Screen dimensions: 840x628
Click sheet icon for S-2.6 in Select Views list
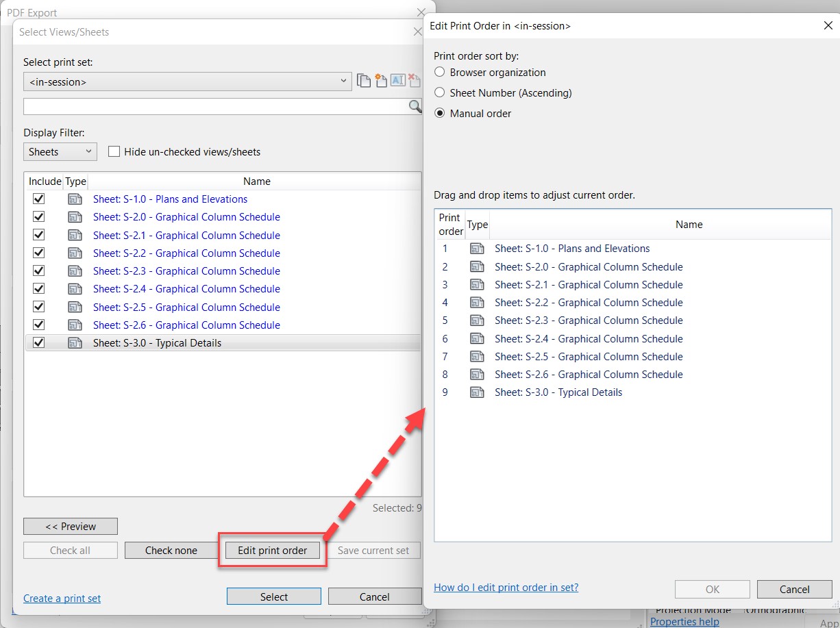pyautogui.click(x=75, y=325)
